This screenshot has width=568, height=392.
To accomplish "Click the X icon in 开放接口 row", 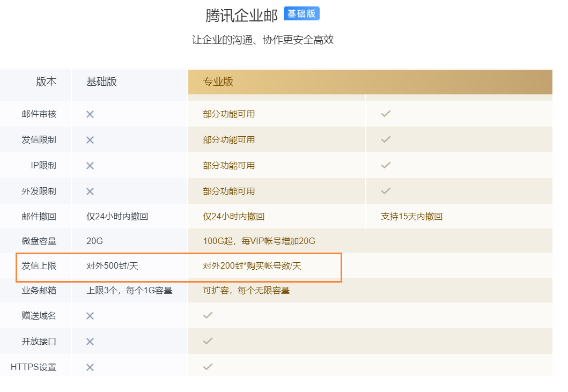I will click(x=90, y=342).
